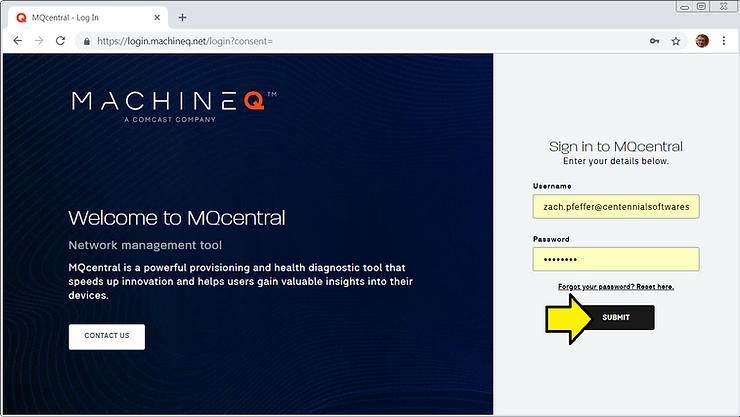The height and width of the screenshot is (417, 740).
Task: Minimize the Chrome window
Action: 681,7
